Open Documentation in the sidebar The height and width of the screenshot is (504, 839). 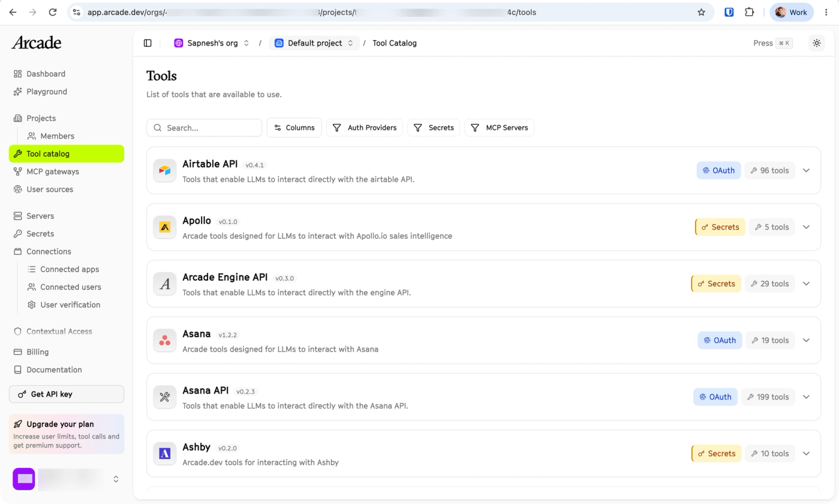click(66, 370)
